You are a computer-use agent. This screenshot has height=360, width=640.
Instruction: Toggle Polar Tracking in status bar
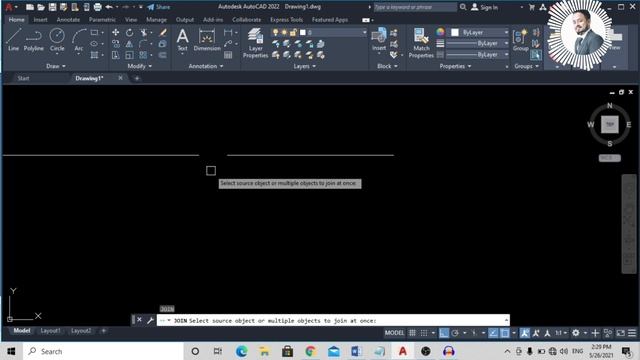pos(455,333)
